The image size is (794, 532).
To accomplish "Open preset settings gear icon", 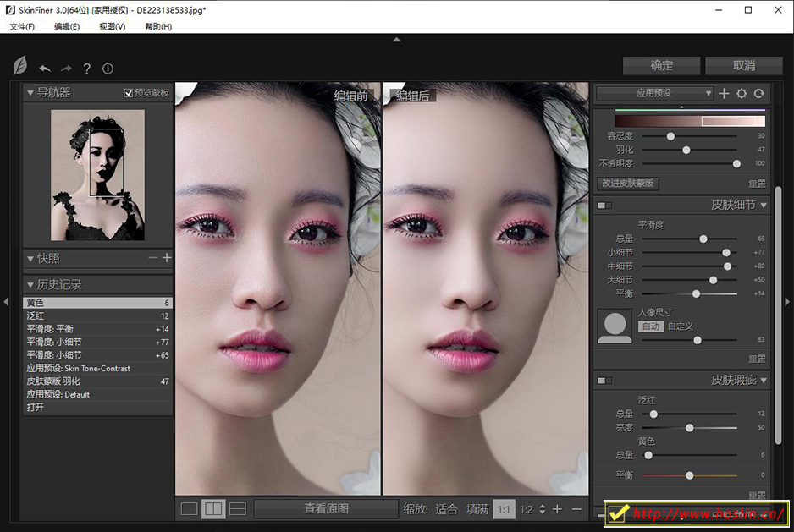I will pyautogui.click(x=742, y=94).
